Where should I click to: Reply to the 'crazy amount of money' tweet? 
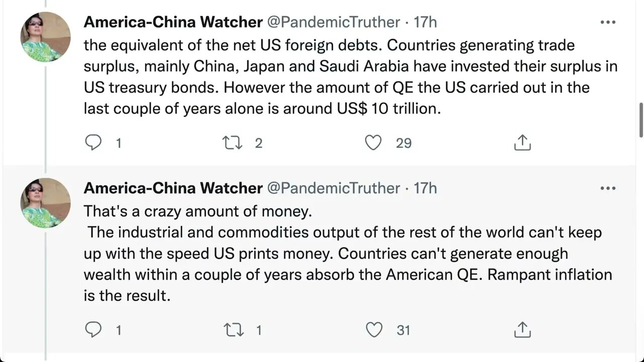tap(94, 330)
